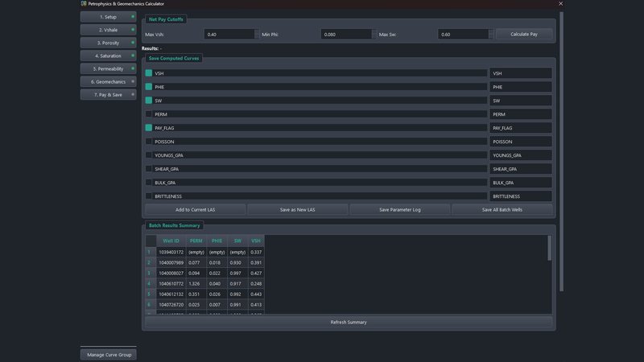Enable the YOUNGS_GPA curve checkbox
644x362 pixels.
(149, 155)
